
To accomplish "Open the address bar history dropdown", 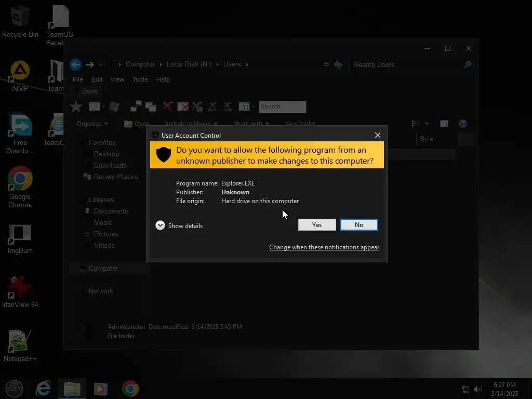I will [x=326, y=64].
